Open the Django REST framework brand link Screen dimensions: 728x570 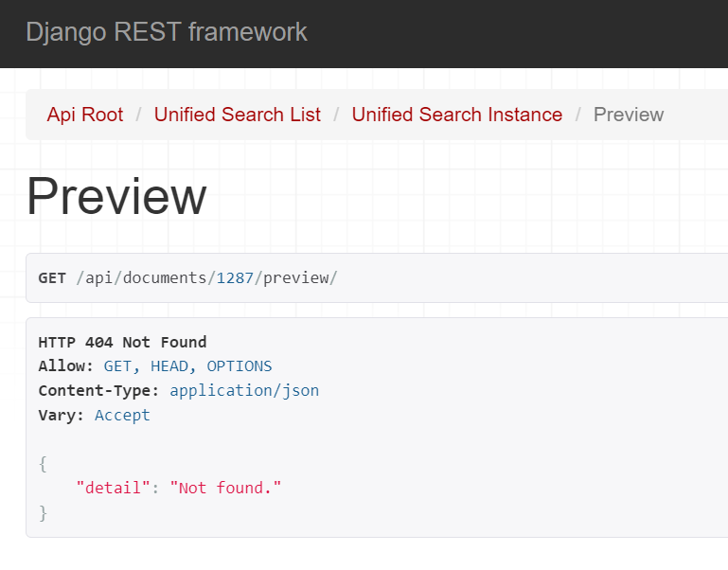coord(167,32)
